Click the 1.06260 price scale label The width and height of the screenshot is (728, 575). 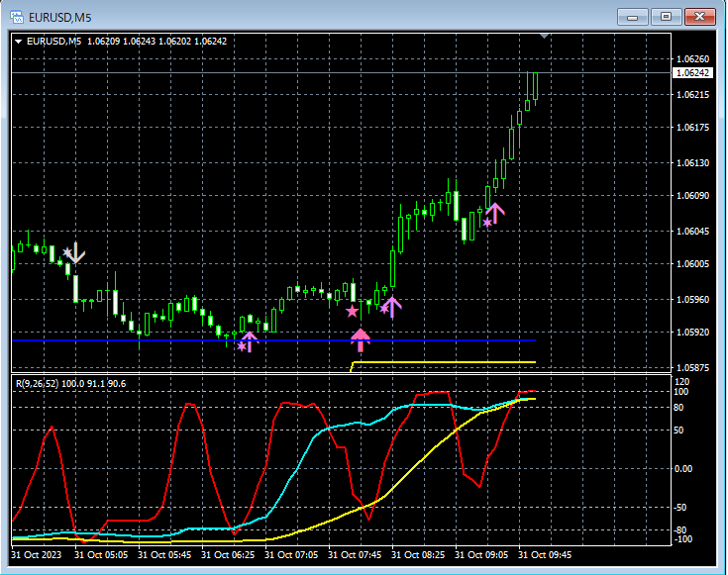click(692, 59)
